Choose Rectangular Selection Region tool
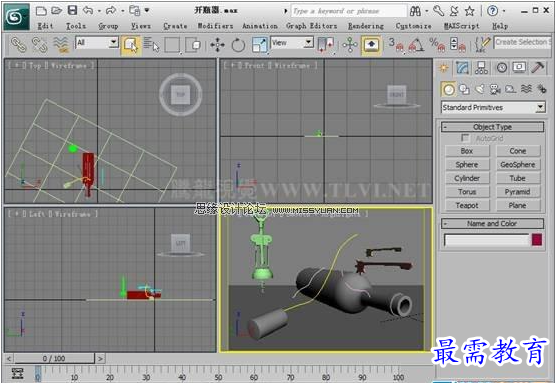The height and width of the screenshot is (383, 555). pyautogui.click(x=172, y=45)
